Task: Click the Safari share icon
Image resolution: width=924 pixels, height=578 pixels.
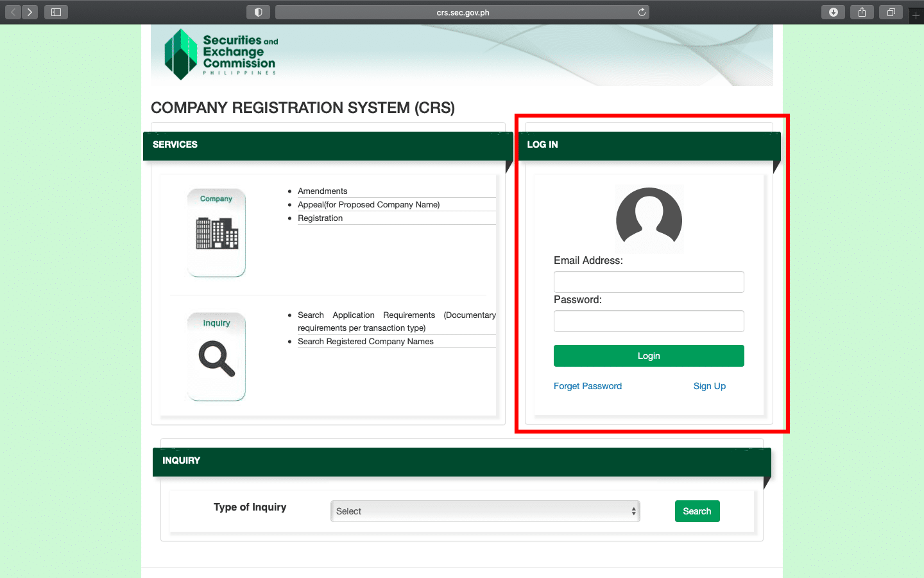Action: click(862, 12)
